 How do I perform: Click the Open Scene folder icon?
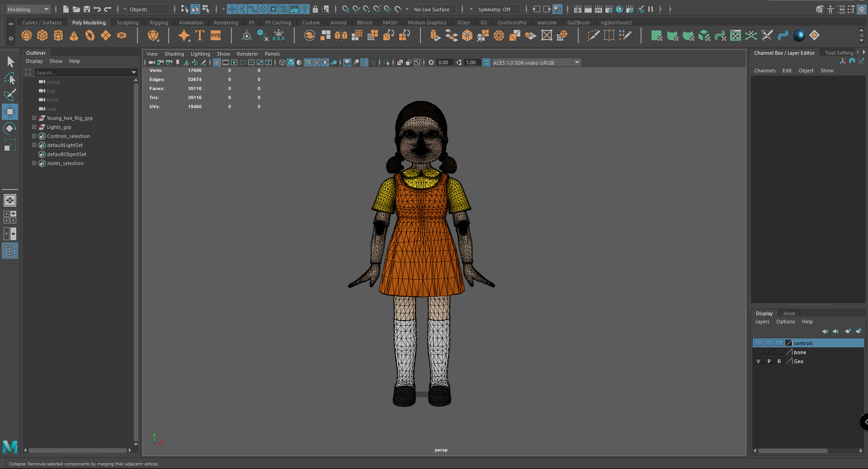coord(76,9)
